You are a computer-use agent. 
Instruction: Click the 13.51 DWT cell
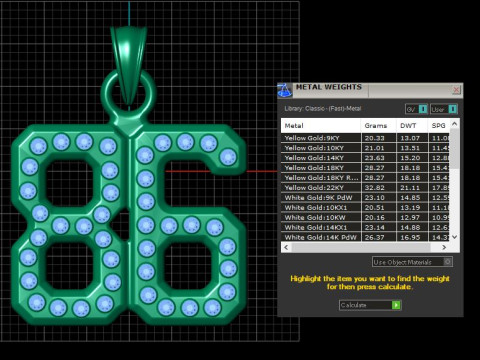pyautogui.click(x=412, y=148)
